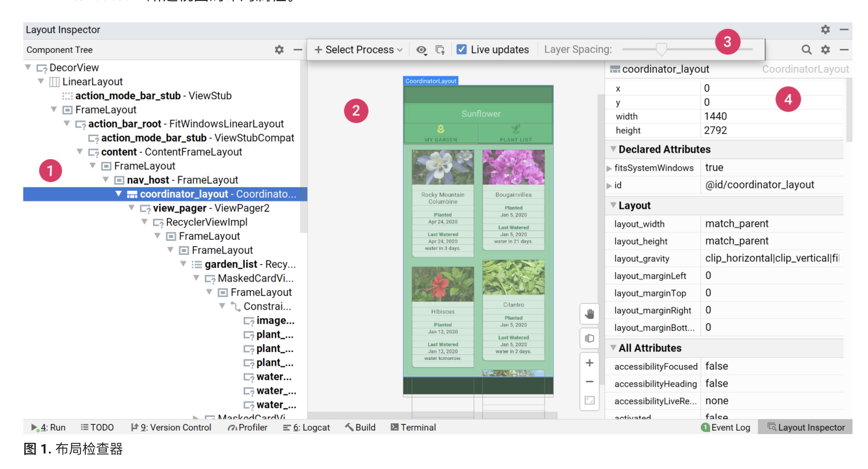The height and width of the screenshot is (469, 868).
Task: Open Component Tree panel gear settings
Action: (x=279, y=49)
